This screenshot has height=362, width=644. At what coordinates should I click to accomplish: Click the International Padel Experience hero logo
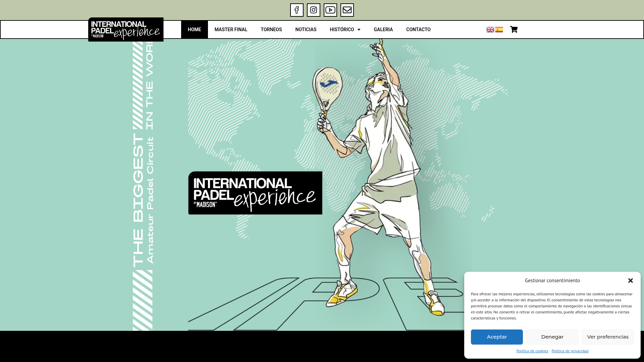coord(255,193)
